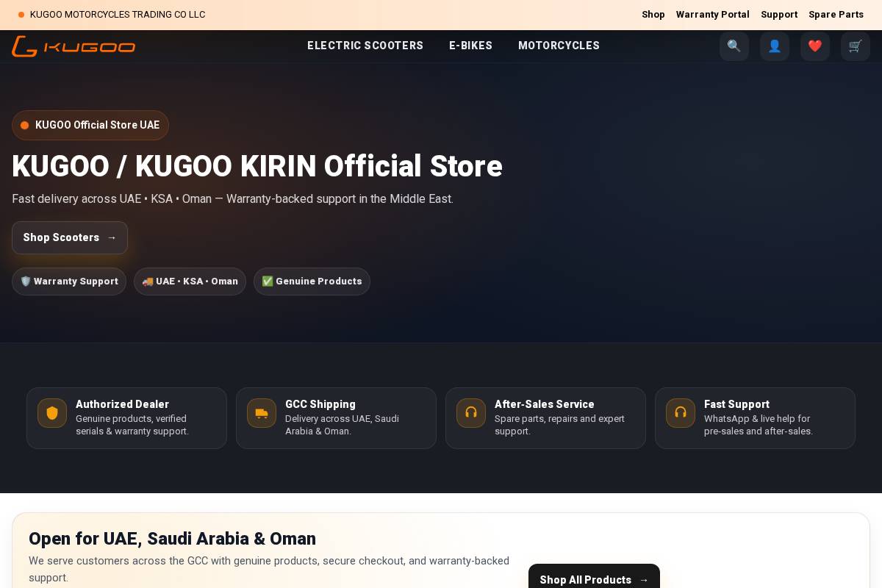Click the KUGOO MOTORCYCLES TRADING CO LLC text
This screenshot has width=882, height=588.
click(x=118, y=15)
